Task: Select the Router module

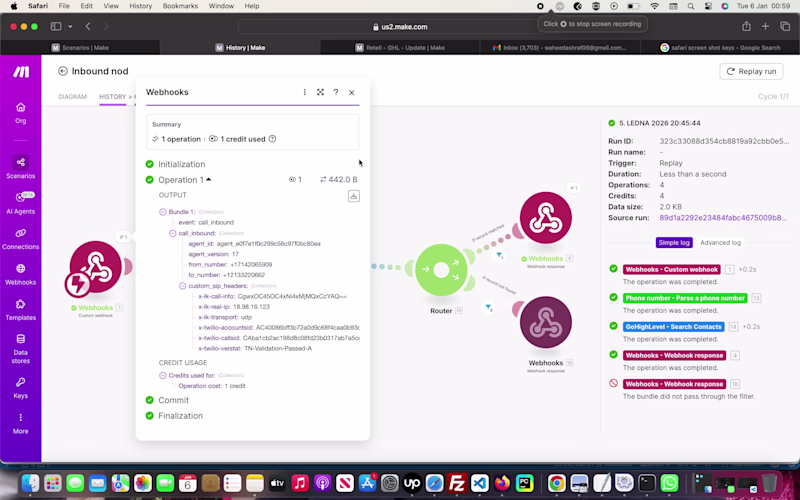Action: click(x=441, y=270)
